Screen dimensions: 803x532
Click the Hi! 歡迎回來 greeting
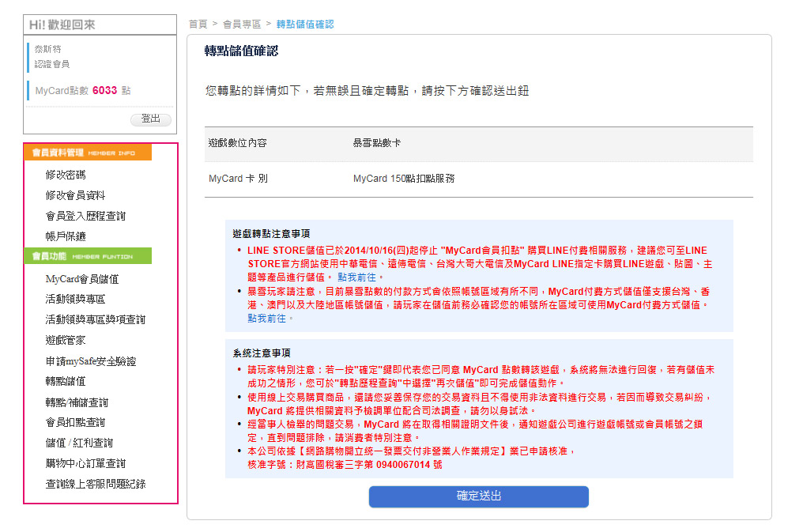point(62,25)
